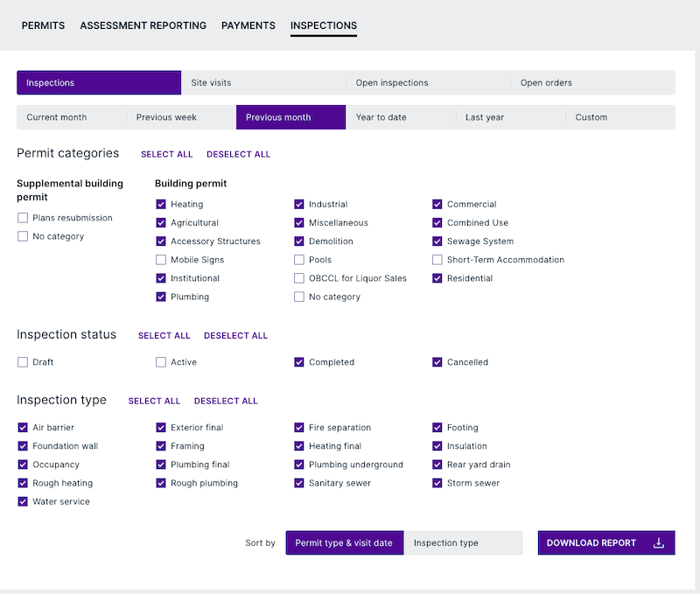Uncheck the Occupancy inspection type
The image size is (700, 594).
[23, 465]
